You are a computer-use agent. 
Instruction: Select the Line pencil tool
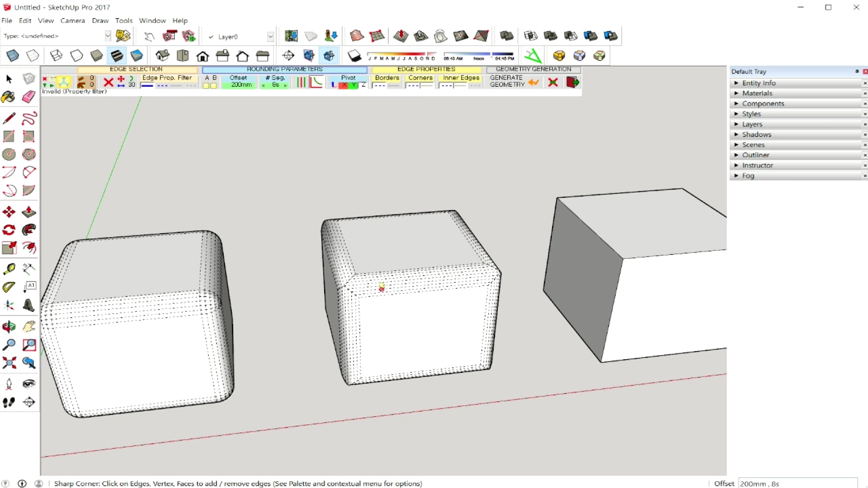pos(9,119)
